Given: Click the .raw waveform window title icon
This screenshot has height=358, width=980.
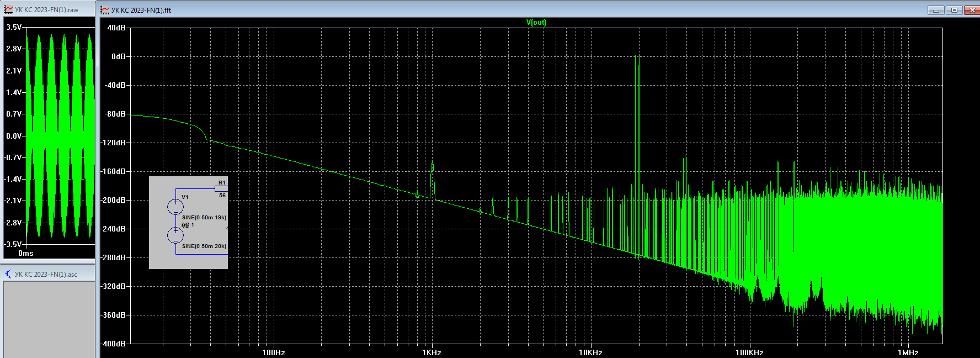Looking at the screenshot, I should point(8,9).
